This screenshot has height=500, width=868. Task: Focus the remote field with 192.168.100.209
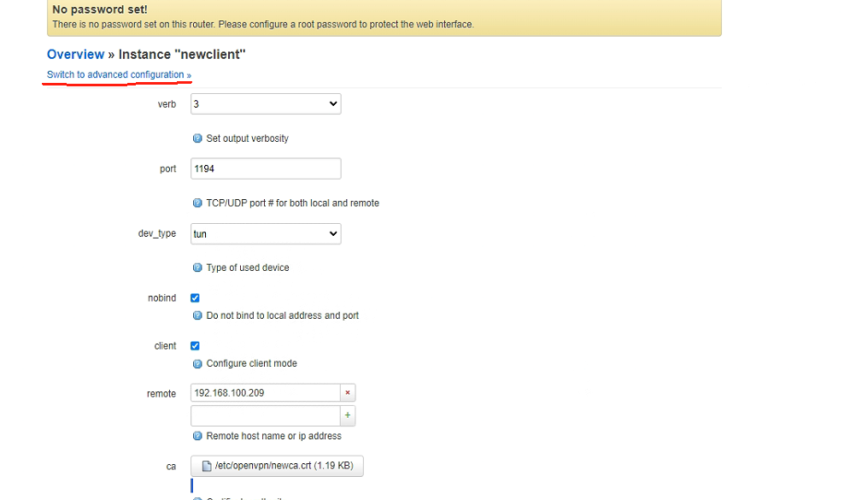(x=265, y=393)
